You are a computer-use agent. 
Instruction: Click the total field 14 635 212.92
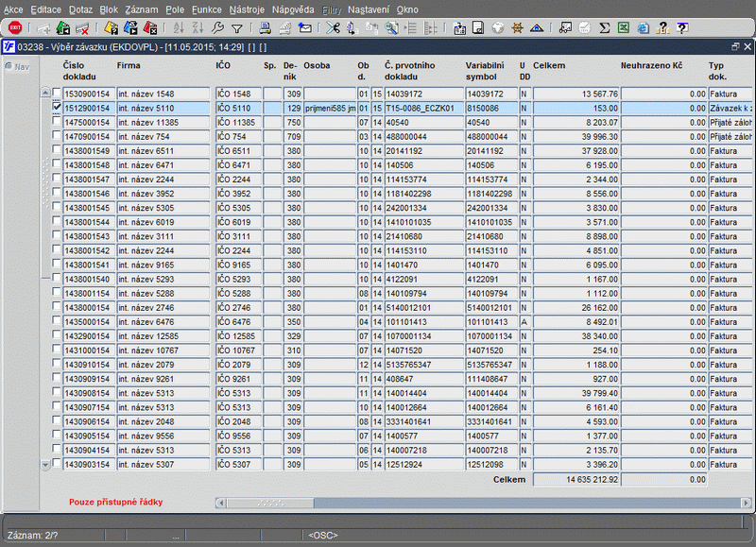[x=576, y=480]
